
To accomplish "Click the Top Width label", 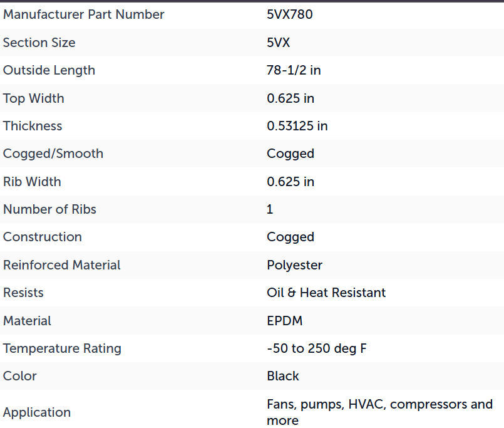I will coord(34,98).
